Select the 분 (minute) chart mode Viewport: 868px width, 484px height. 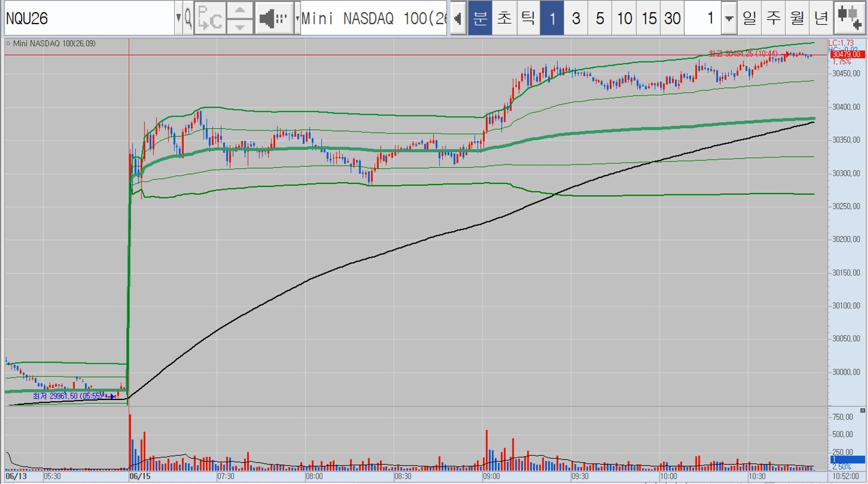(x=480, y=18)
